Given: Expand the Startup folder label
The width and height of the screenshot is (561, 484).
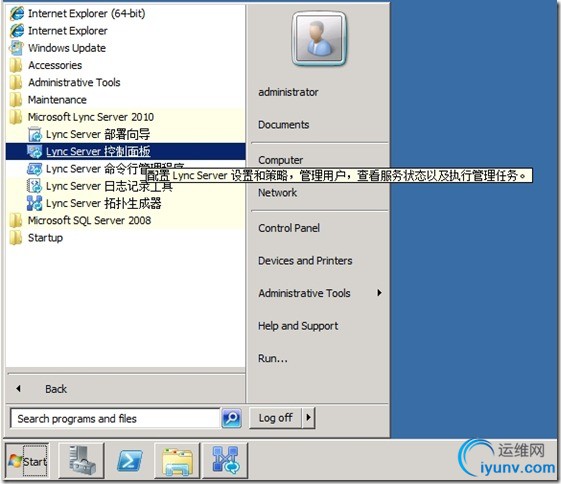Looking at the screenshot, I should coord(45,238).
